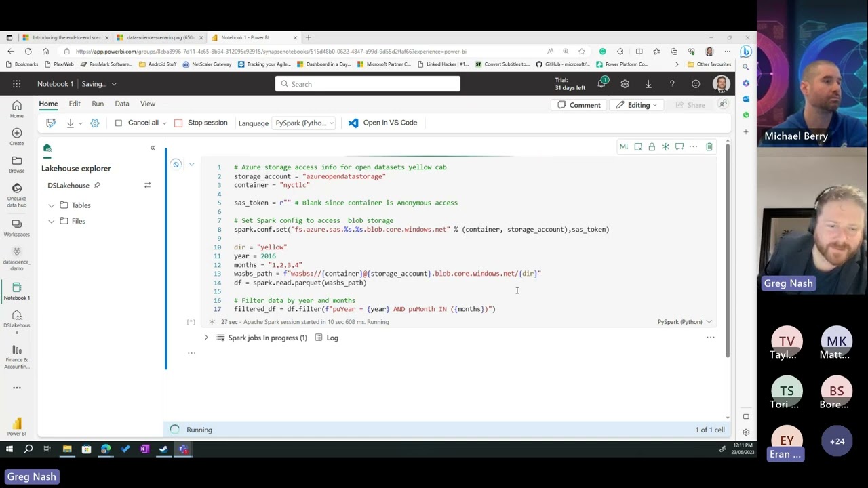The width and height of the screenshot is (868, 488).
Task: Open export dropdown arrow in toolbar
Action: point(80,123)
